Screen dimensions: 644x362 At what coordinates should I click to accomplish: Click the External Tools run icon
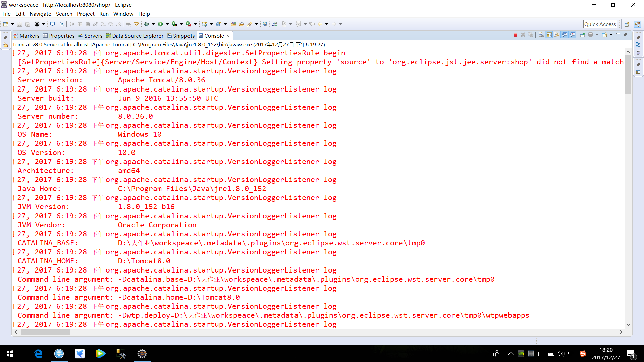click(x=189, y=24)
